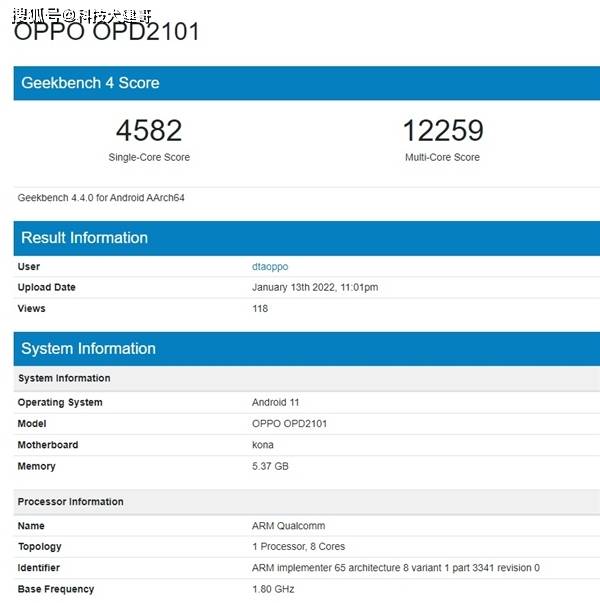Select the Motherboard value kona
Image resolution: width=600 pixels, height=603 pixels.
263,445
